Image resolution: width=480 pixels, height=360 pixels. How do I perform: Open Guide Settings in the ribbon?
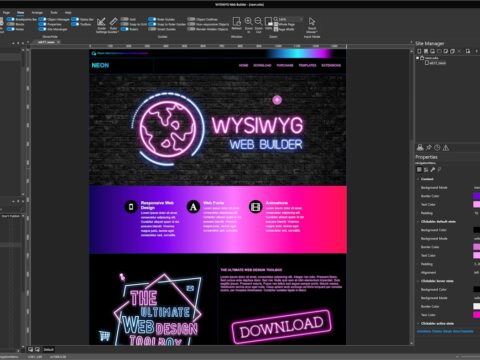point(101,25)
